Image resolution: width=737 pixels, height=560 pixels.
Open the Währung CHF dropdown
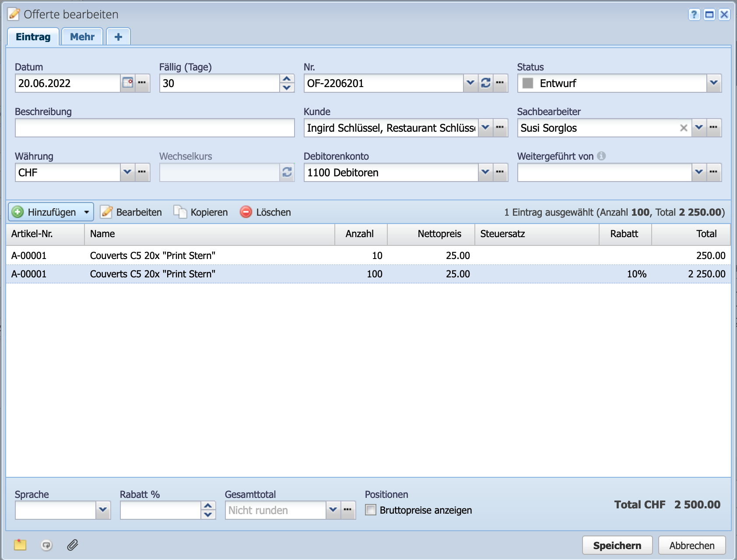click(127, 172)
